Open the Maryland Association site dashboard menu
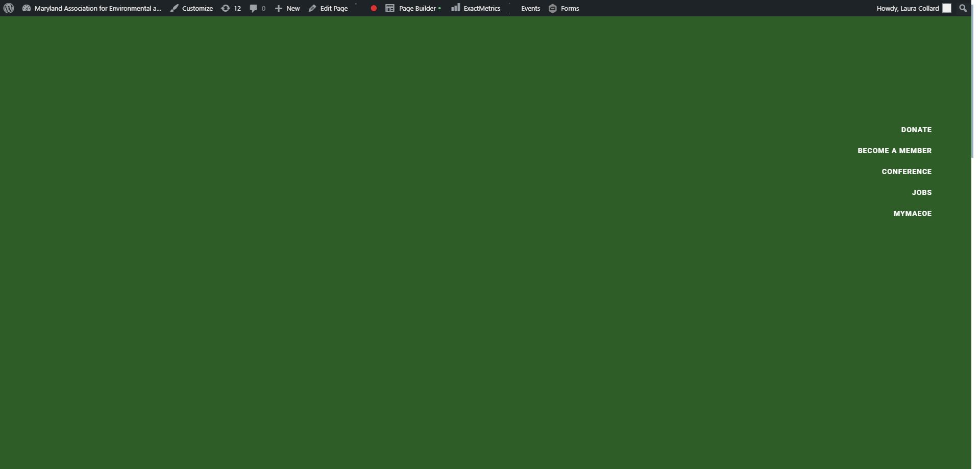 92,8
